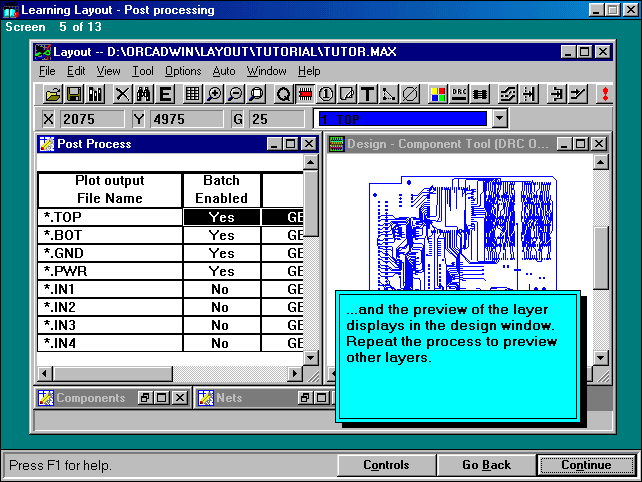Open the layer selection dropdown arrow
Viewport: 642px width, 482px height.
500,119
